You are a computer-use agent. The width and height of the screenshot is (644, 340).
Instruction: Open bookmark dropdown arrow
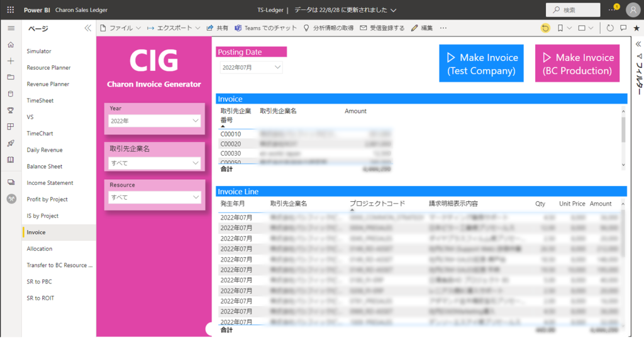569,28
